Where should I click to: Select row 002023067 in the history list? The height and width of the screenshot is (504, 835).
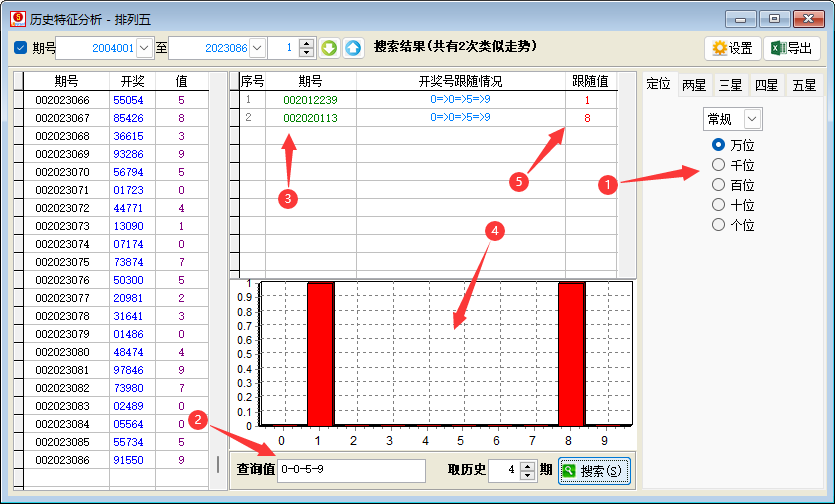(x=116, y=118)
